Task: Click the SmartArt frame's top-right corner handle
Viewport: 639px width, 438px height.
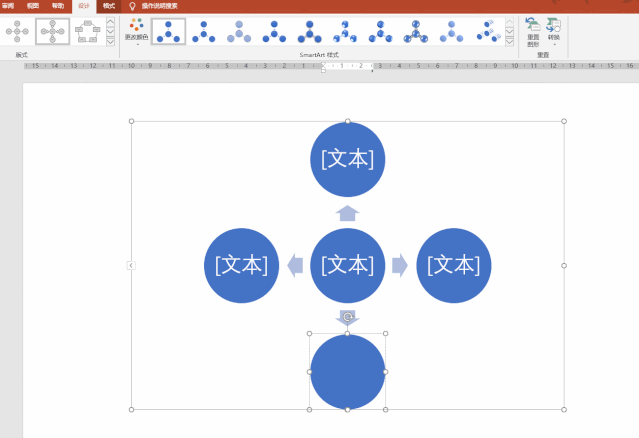Action: pos(564,121)
